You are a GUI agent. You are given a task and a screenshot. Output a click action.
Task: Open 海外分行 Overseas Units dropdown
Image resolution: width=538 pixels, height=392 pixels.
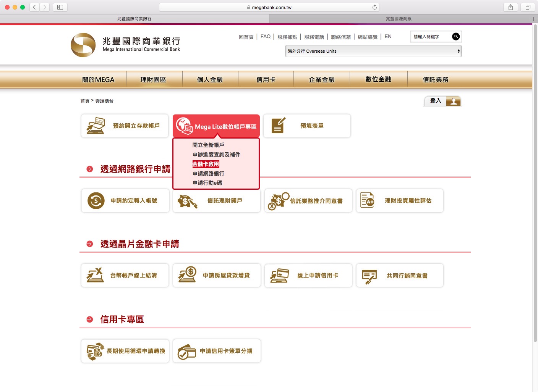coord(373,51)
